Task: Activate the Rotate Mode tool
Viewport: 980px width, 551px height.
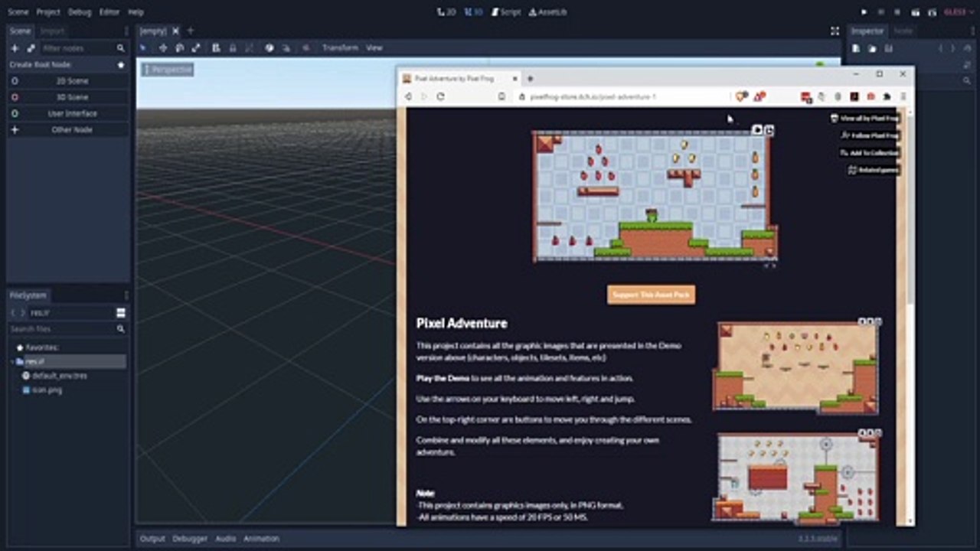Action: [x=179, y=47]
